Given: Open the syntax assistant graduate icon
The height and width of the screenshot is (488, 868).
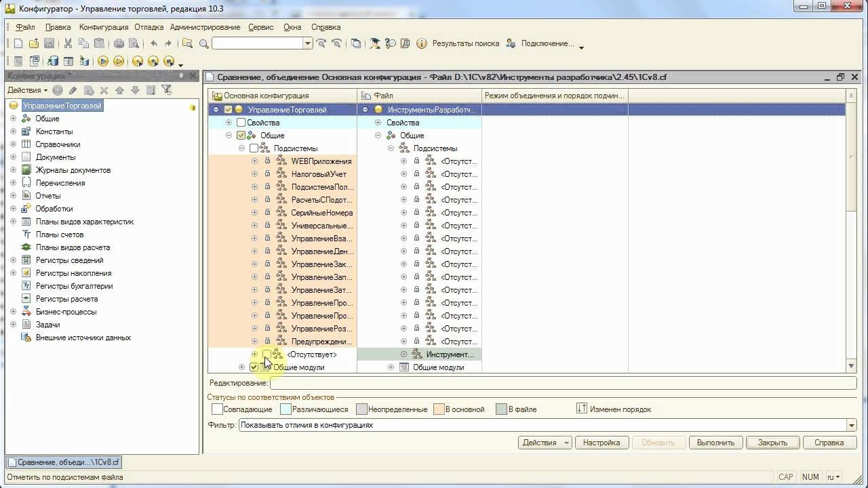Looking at the screenshot, I should 375,43.
